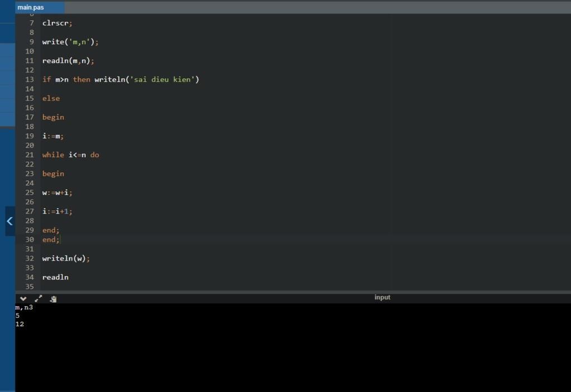Copy console output with the clipboard icon

tap(53, 299)
